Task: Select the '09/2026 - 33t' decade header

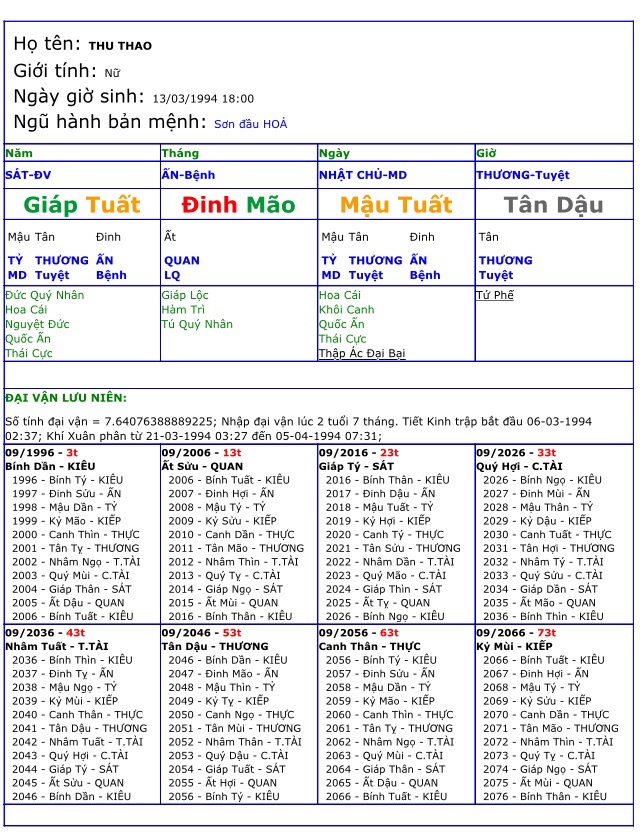Action: click(x=516, y=452)
